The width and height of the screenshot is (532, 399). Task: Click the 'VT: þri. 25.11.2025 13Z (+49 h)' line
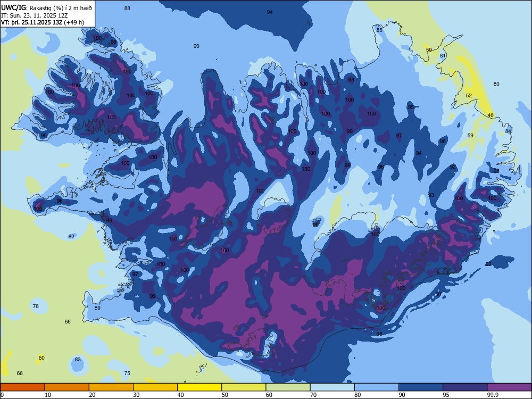[x=43, y=23]
